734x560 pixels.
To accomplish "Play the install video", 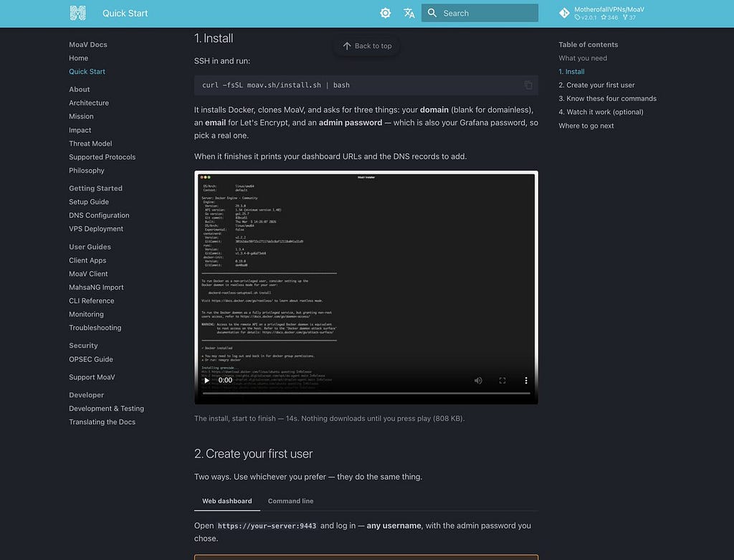I will [x=206, y=380].
